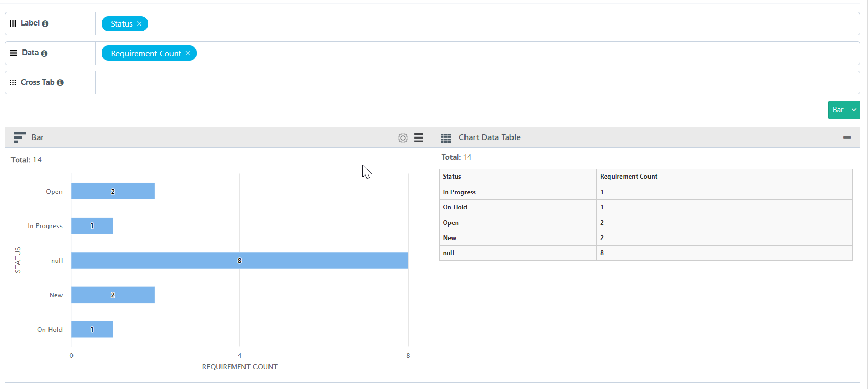Open the bar chart hamburger menu

coord(419,138)
